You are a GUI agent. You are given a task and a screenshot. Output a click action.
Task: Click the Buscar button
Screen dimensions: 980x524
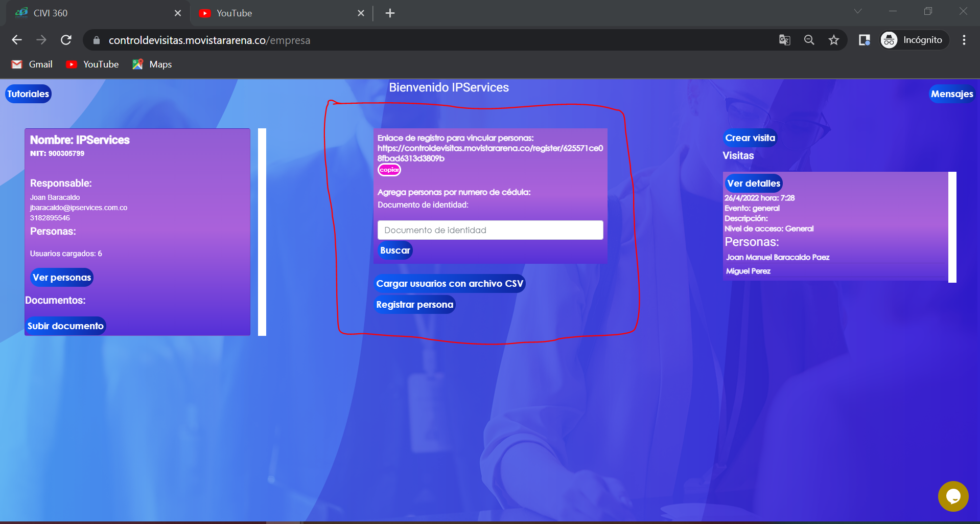pyautogui.click(x=395, y=250)
